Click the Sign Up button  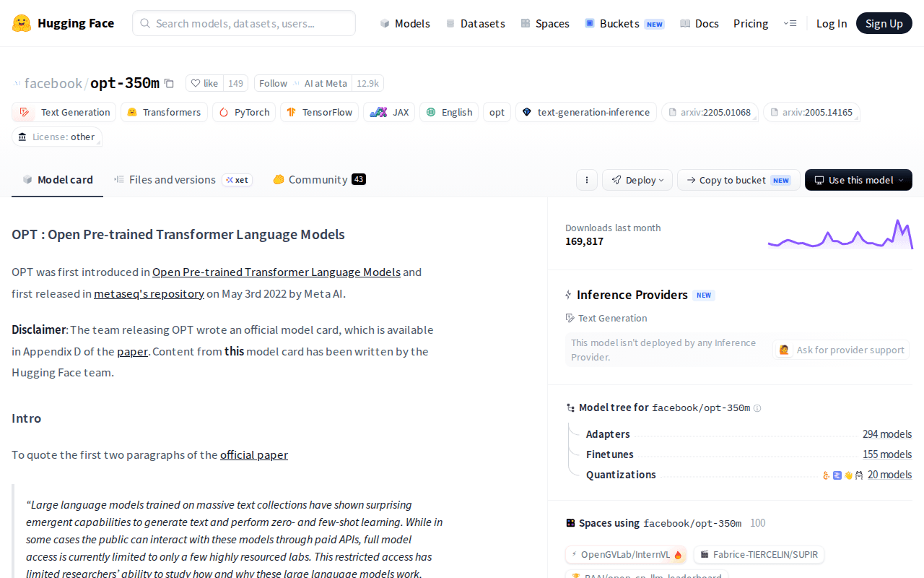884,23
